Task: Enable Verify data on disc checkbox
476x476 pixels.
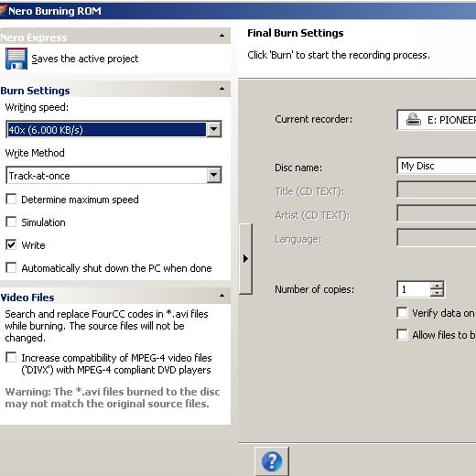Action: 402,313
